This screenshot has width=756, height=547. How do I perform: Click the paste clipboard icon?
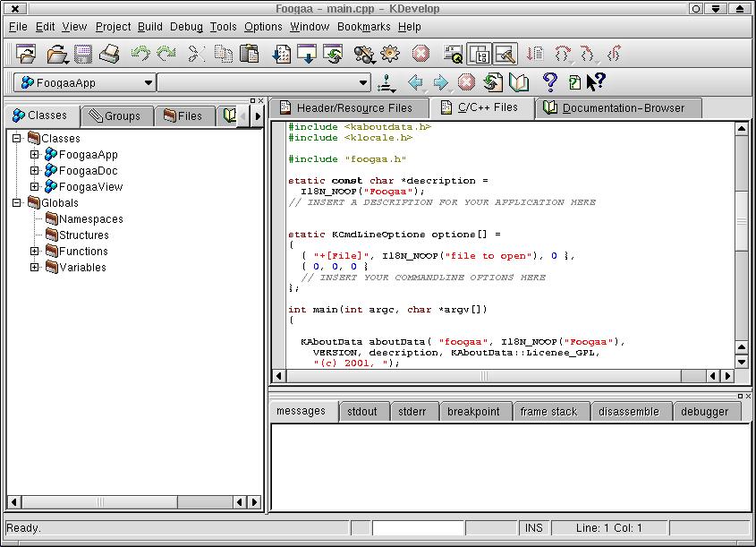pyautogui.click(x=250, y=55)
